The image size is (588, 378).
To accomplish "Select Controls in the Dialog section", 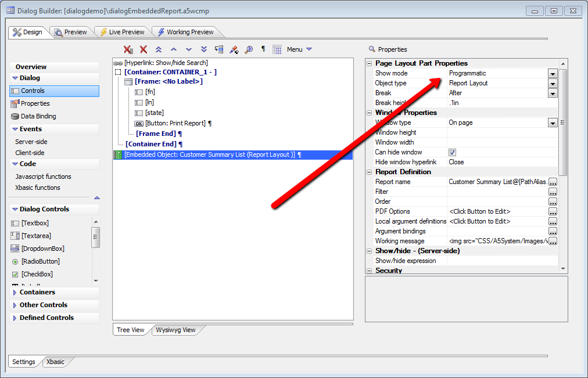I will (55, 91).
